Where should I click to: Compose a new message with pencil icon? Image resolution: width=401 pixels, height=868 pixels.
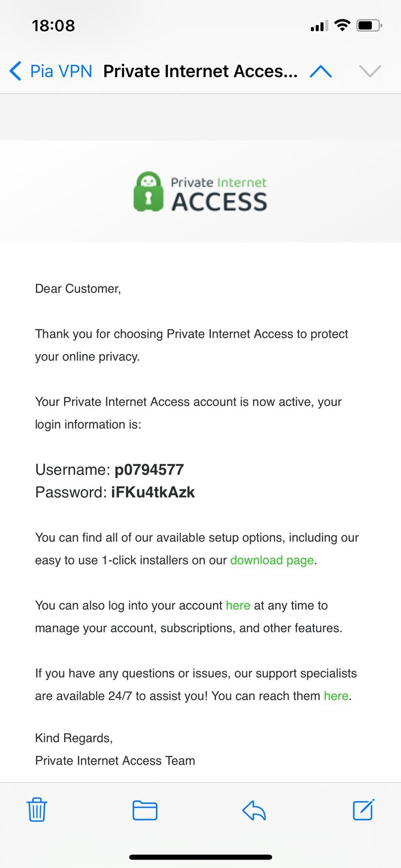363,809
